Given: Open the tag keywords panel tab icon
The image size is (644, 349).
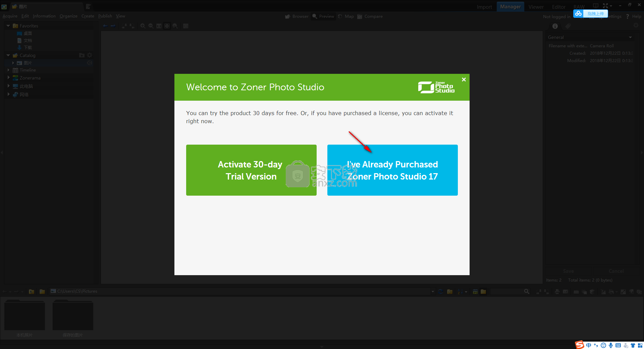Looking at the screenshot, I should 568,26.
